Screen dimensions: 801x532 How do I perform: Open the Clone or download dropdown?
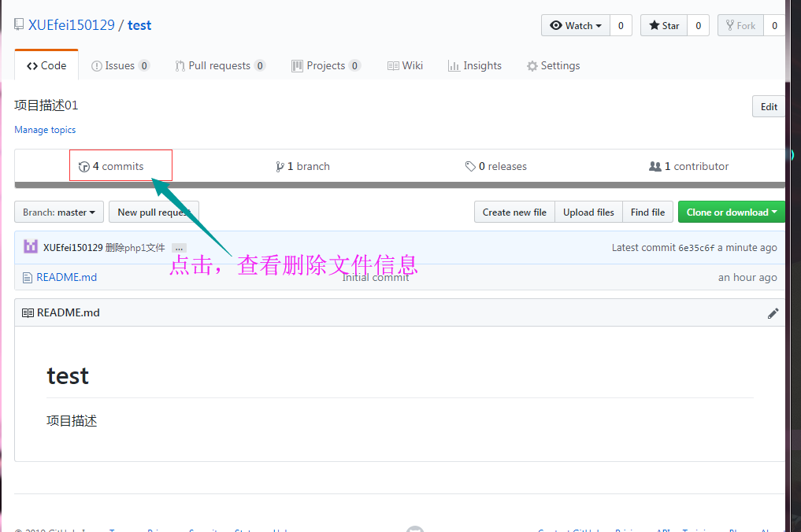[x=731, y=212]
